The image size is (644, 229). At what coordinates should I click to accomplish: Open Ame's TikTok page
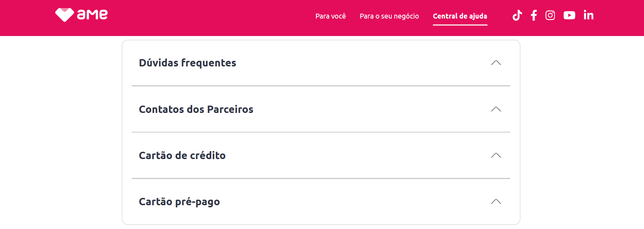tap(517, 15)
